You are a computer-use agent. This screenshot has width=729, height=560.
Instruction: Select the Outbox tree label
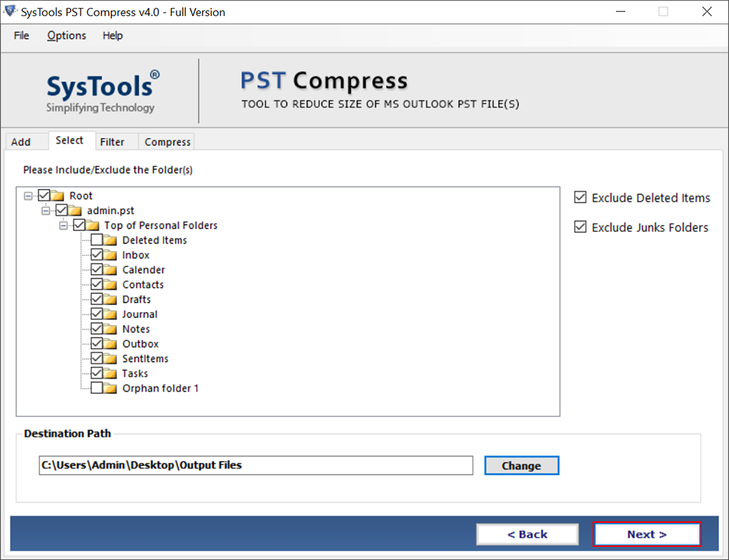[x=140, y=344]
